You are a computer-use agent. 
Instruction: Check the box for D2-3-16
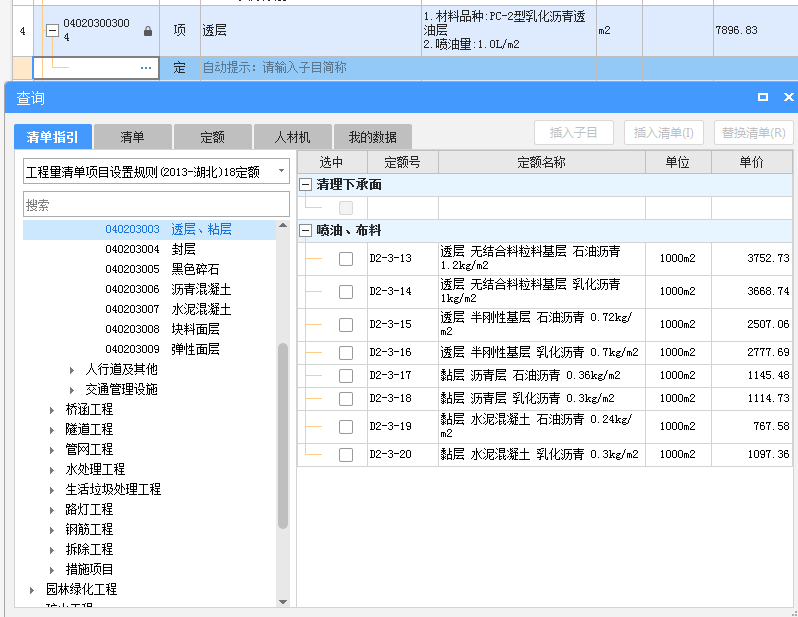(346, 353)
